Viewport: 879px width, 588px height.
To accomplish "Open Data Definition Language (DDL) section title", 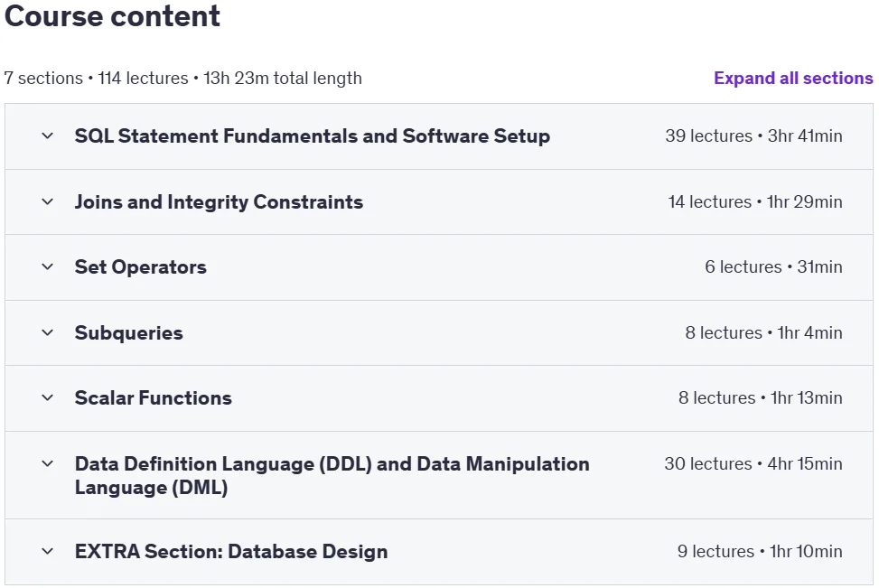I will [x=332, y=475].
